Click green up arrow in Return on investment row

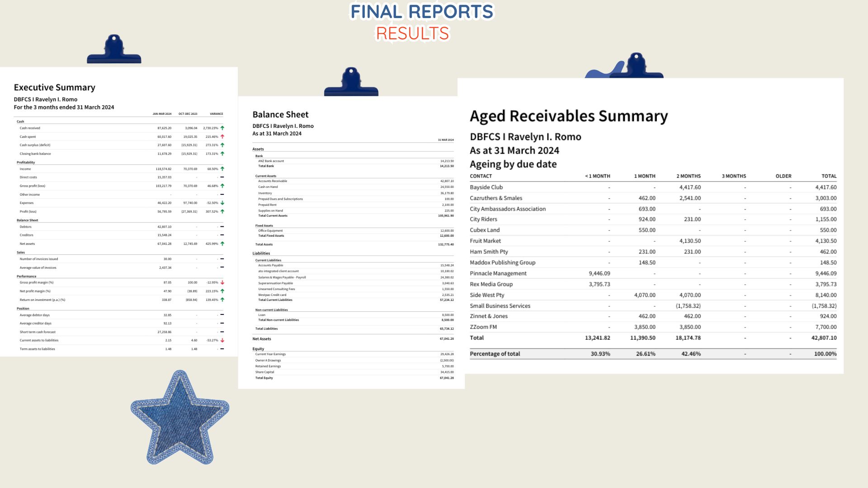coord(222,300)
